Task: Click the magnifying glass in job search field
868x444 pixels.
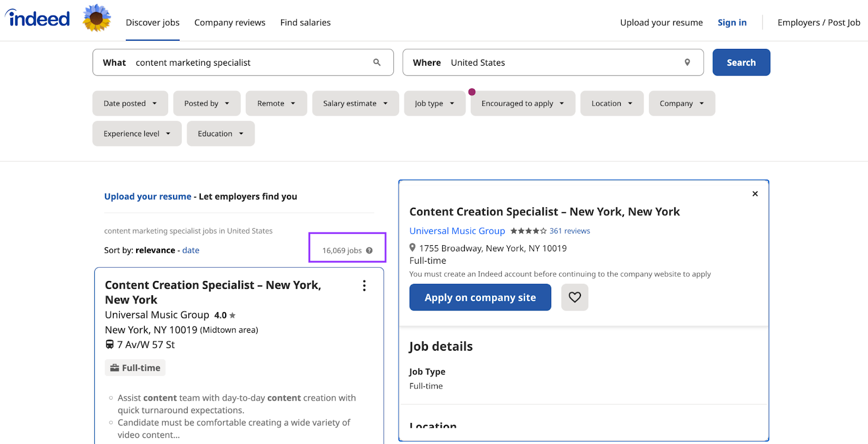Action: (377, 62)
